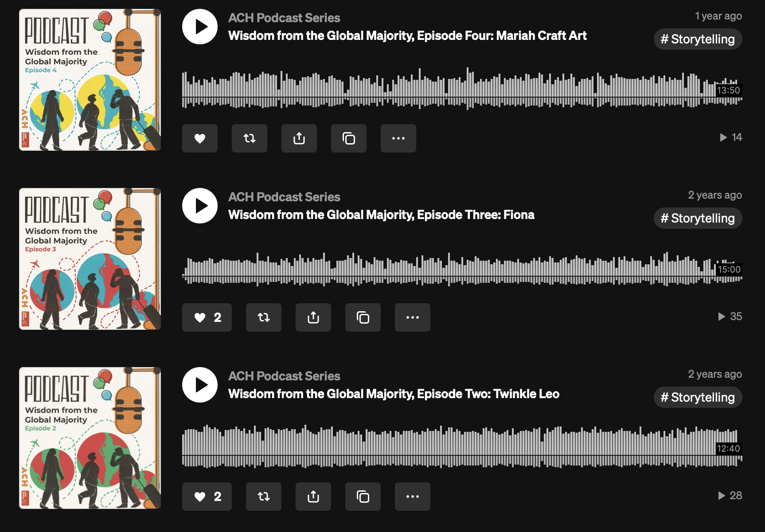
Task: Copy link for Episode Two track
Action: (x=363, y=497)
